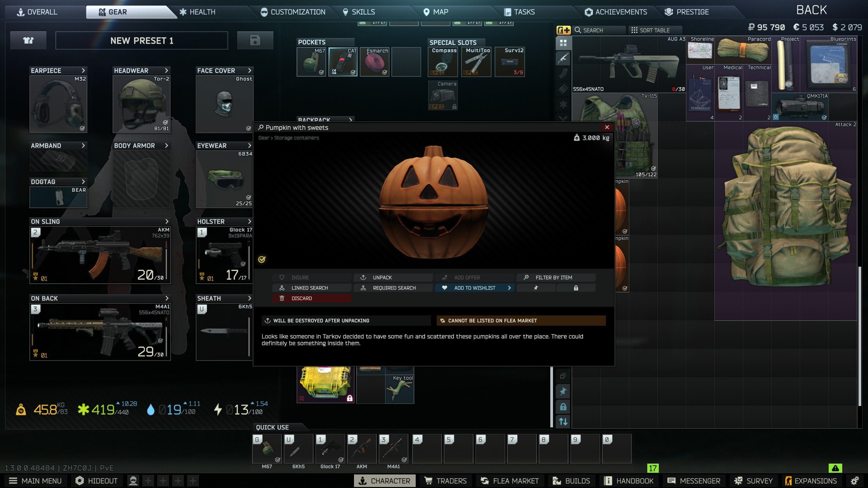The width and height of the screenshot is (868, 488).
Task: Click the Key tool item
Action: coord(400,389)
